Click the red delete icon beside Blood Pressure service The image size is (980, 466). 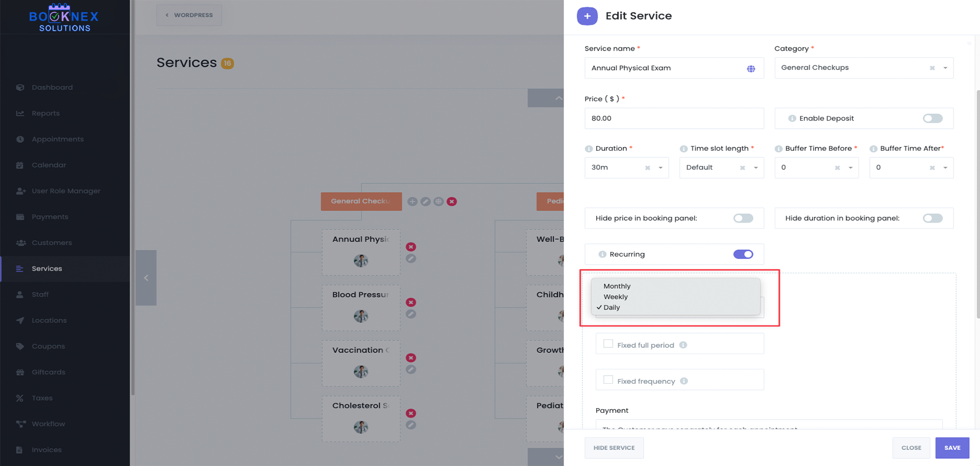411,302
